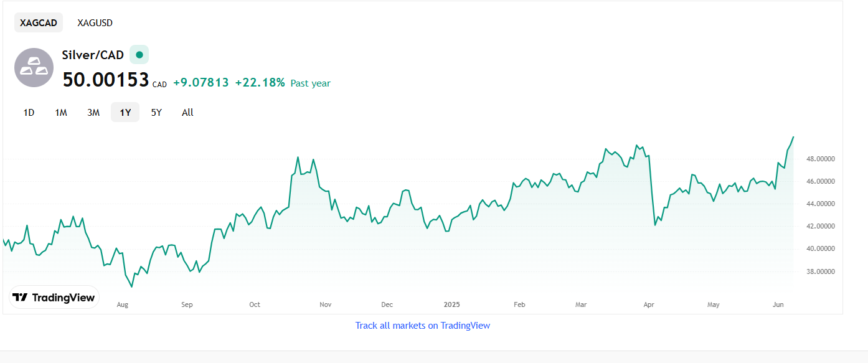This screenshot has width=868, height=363.
Task: Click the +22.18% change percentage
Action: point(260,83)
